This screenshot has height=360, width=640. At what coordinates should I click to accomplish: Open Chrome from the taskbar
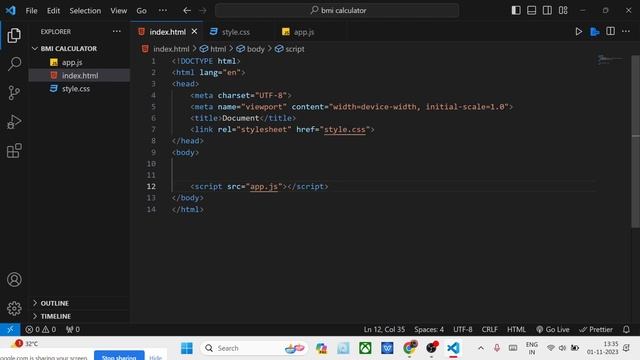(x=409, y=348)
